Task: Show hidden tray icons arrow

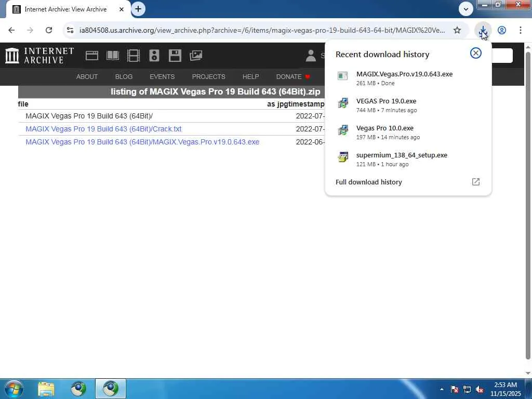Action: pos(442,389)
